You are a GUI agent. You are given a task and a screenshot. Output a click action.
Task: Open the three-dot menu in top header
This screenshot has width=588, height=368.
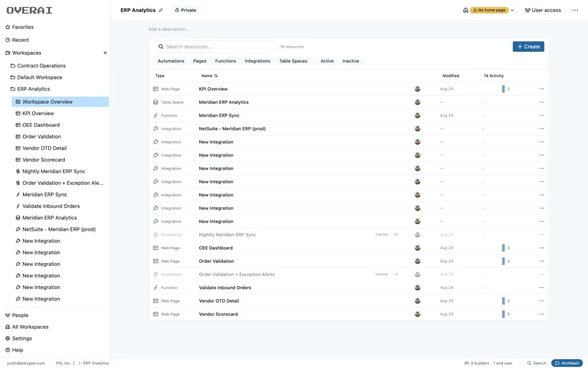click(x=575, y=10)
